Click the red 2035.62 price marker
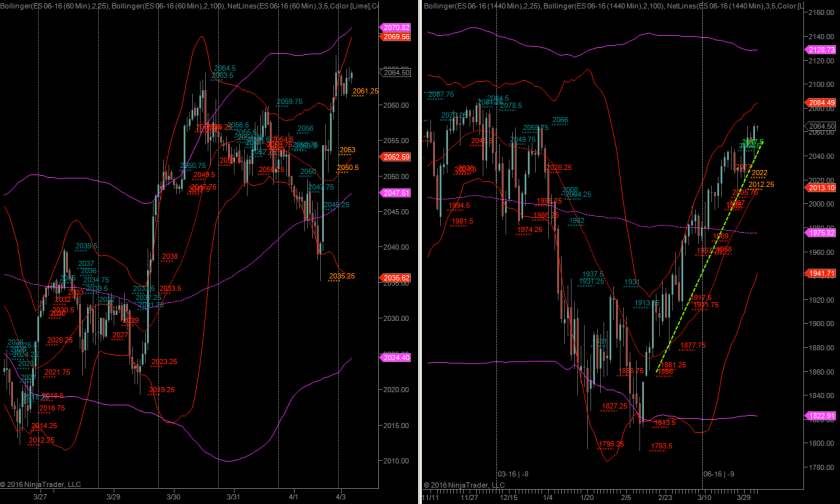The width and height of the screenshot is (840, 504). (395, 278)
